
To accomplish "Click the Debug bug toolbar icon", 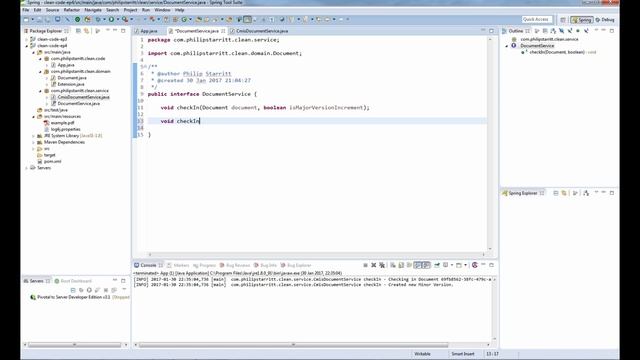I will 98,20.
